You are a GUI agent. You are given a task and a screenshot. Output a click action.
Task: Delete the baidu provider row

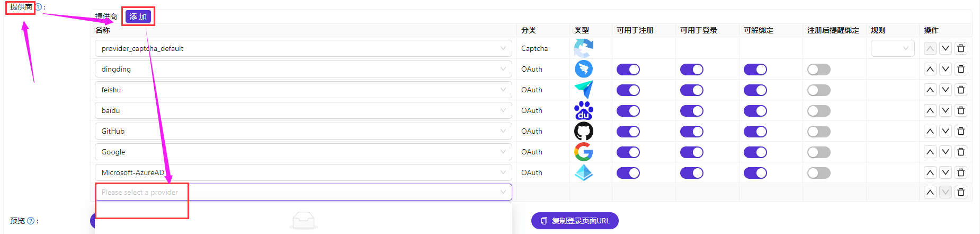(961, 110)
